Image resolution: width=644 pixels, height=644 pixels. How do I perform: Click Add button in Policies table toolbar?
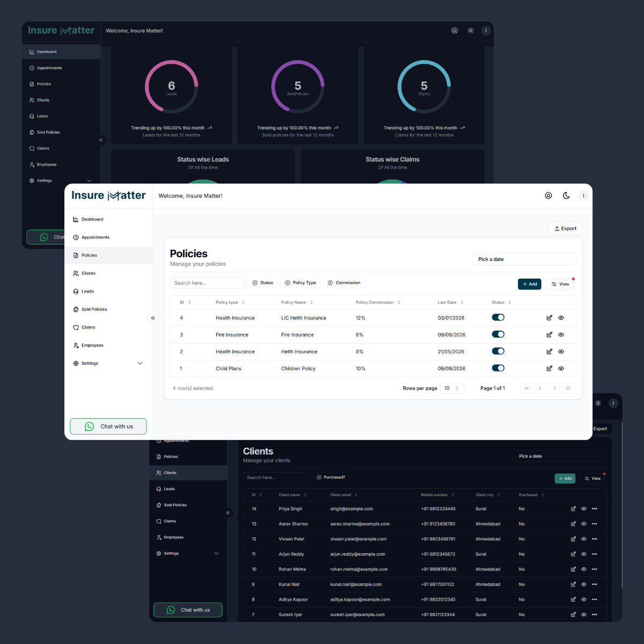(529, 284)
